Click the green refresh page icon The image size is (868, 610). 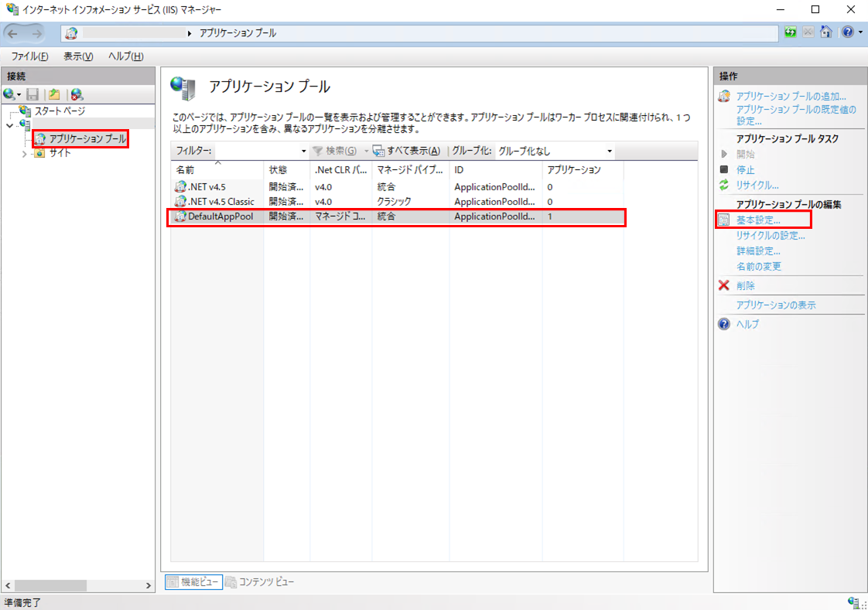[x=791, y=32]
